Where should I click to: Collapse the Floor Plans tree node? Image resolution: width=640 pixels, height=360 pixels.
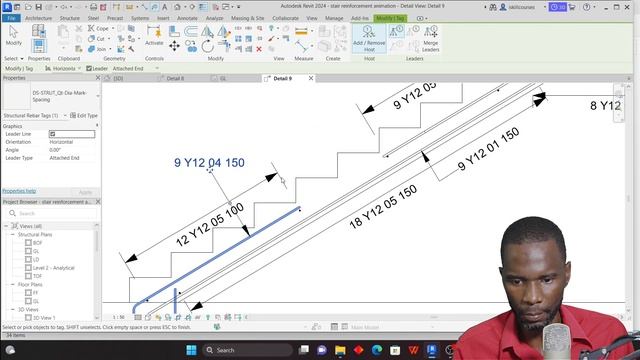tap(13, 284)
